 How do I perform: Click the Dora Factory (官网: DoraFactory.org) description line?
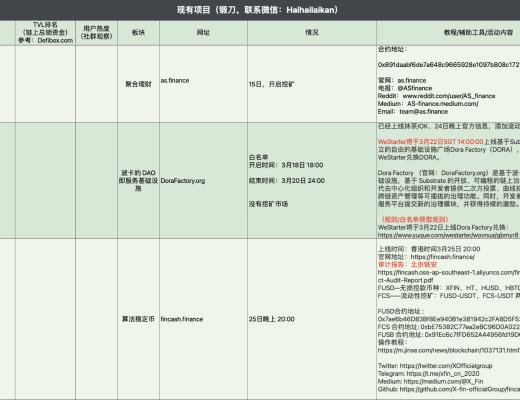(449, 173)
